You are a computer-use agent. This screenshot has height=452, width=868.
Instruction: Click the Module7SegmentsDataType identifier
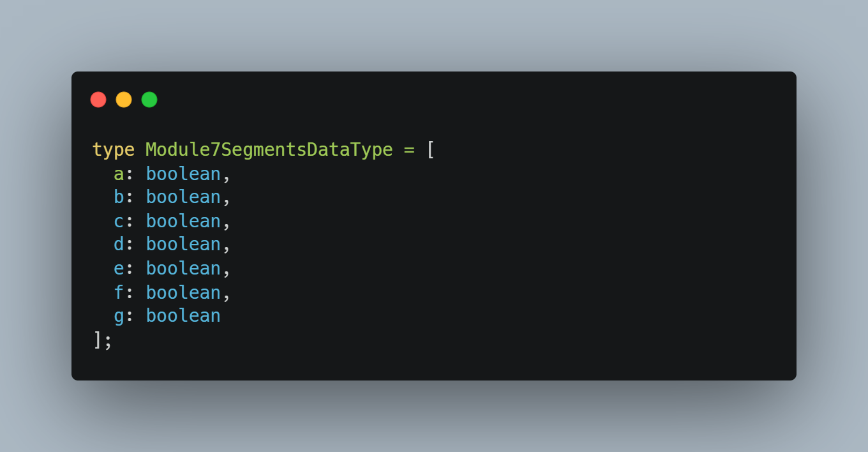click(x=269, y=150)
